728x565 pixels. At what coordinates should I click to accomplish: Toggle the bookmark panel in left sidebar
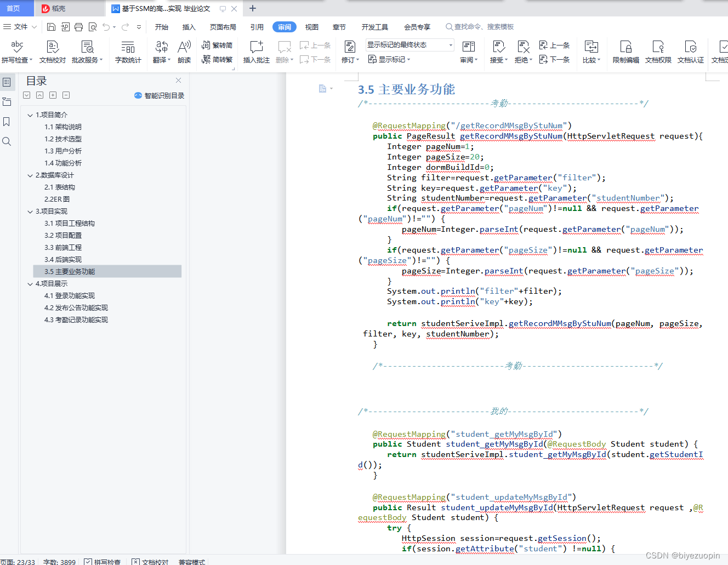[x=7, y=122]
